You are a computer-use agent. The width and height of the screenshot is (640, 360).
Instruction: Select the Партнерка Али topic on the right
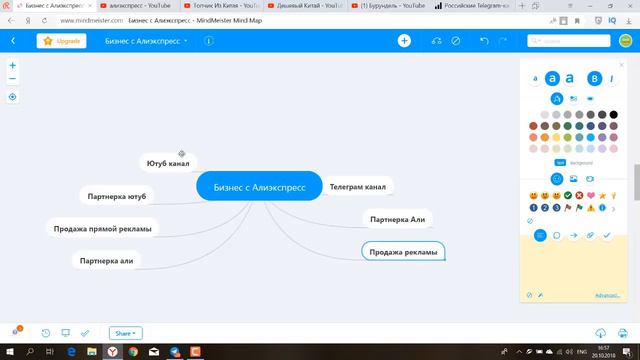[x=398, y=219]
